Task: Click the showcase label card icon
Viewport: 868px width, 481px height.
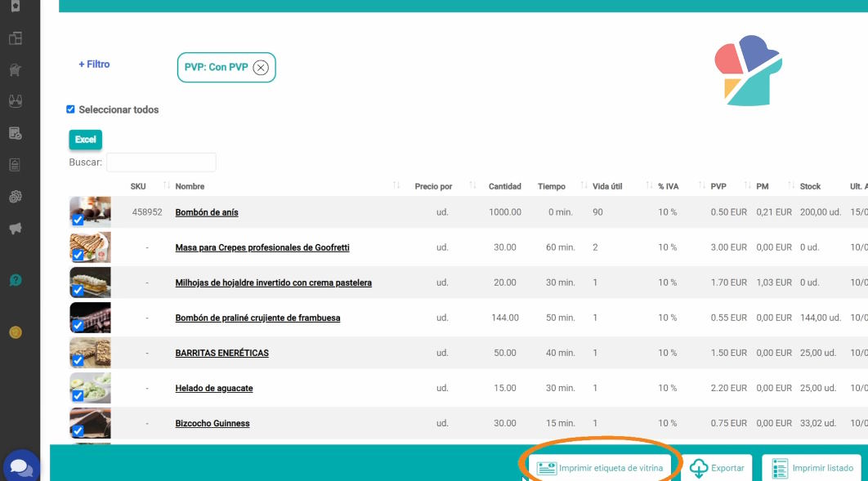Action: coord(546,468)
